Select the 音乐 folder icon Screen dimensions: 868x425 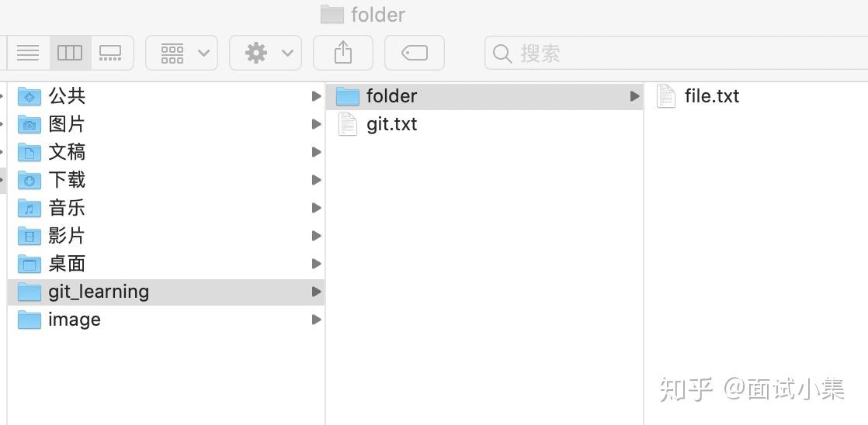point(30,208)
